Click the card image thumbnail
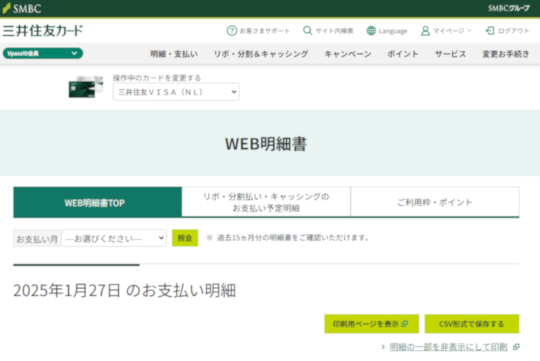The width and height of the screenshot is (540, 361). (x=86, y=87)
